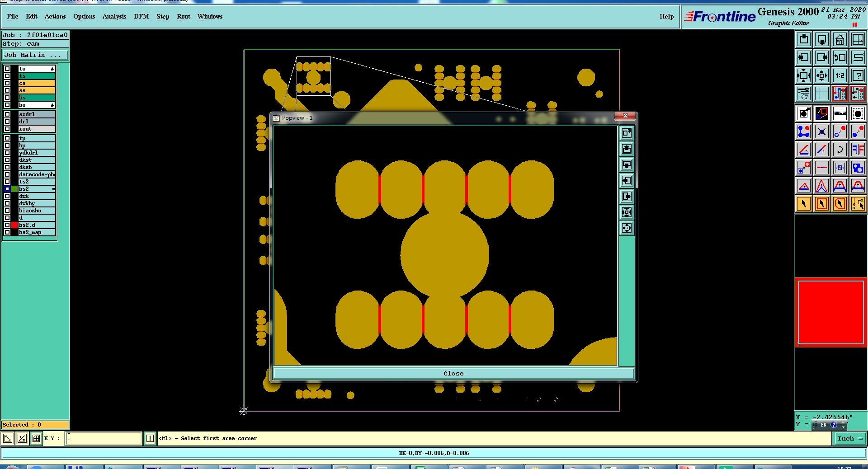The image size is (868, 469).
Task: Open the Windows menu
Action: 210,16
